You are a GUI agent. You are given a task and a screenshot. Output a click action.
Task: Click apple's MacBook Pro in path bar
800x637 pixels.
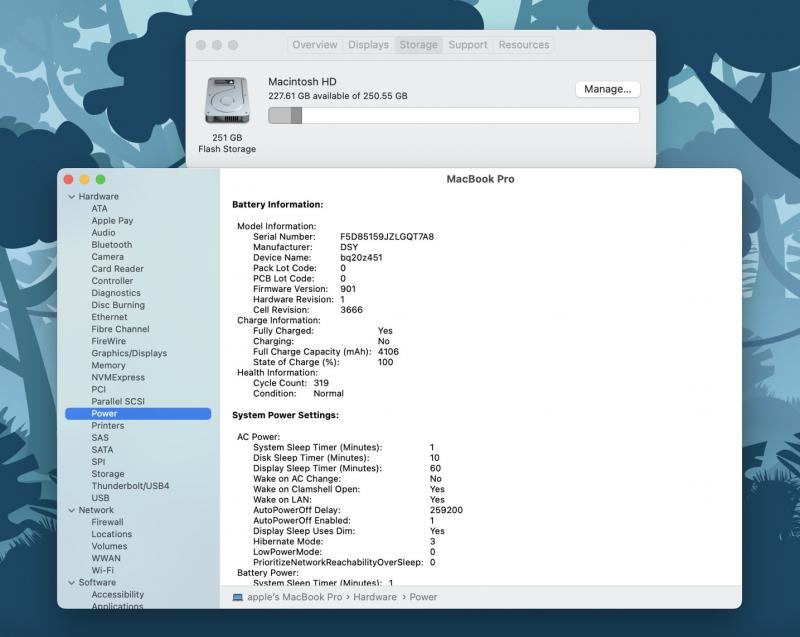pos(294,597)
